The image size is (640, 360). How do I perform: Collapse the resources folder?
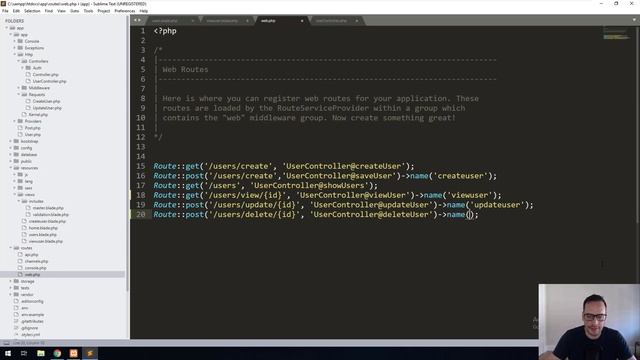point(11,168)
